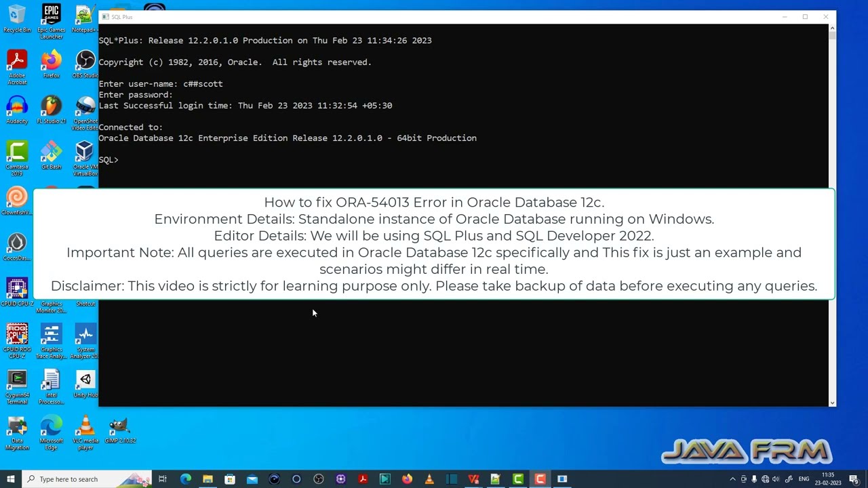Launch Unity Hub from the desktop
The image size is (868, 488).
[85, 383]
